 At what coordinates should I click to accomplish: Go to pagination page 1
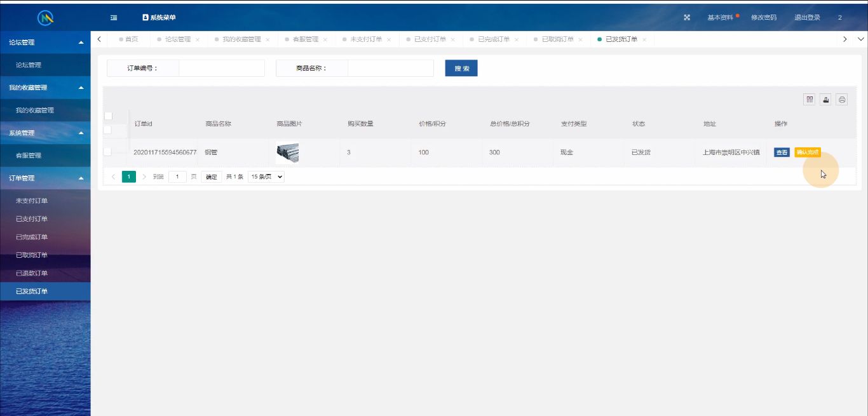click(129, 177)
